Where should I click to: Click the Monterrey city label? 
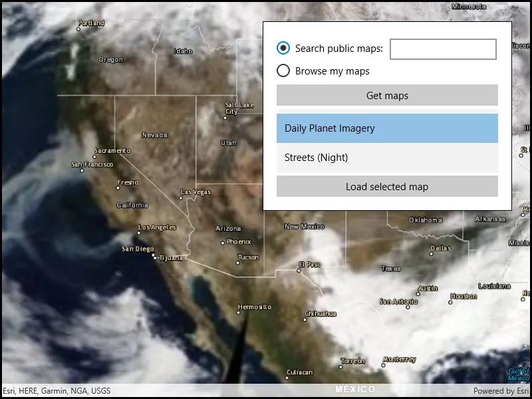click(x=400, y=359)
